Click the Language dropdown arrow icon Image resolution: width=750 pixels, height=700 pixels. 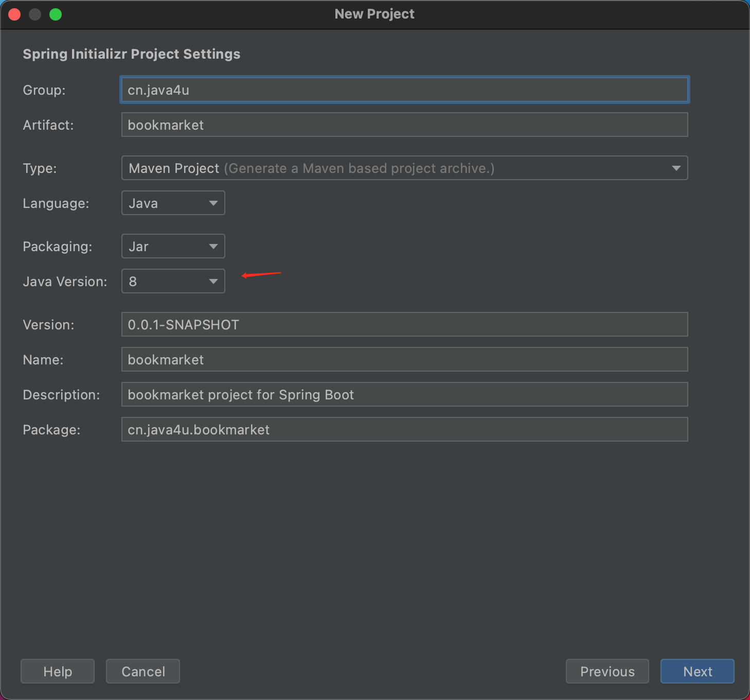point(213,203)
